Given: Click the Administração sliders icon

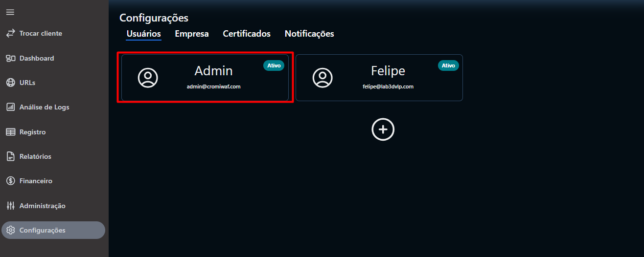Looking at the screenshot, I should [x=10, y=206].
